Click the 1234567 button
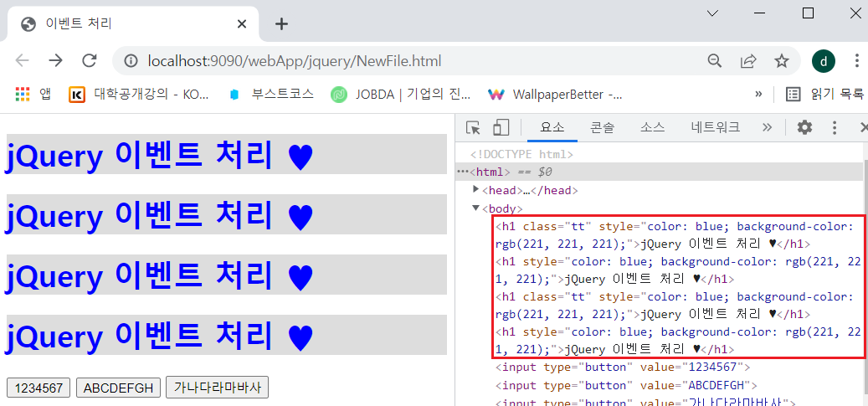This screenshot has width=868, height=406. click(x=39, y=388)
